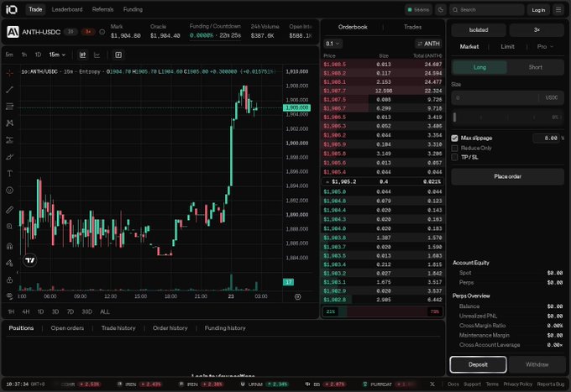The width and height of the screenshot is (571, 392).
Task: Click the Log in button
Action: click(538, 10)
